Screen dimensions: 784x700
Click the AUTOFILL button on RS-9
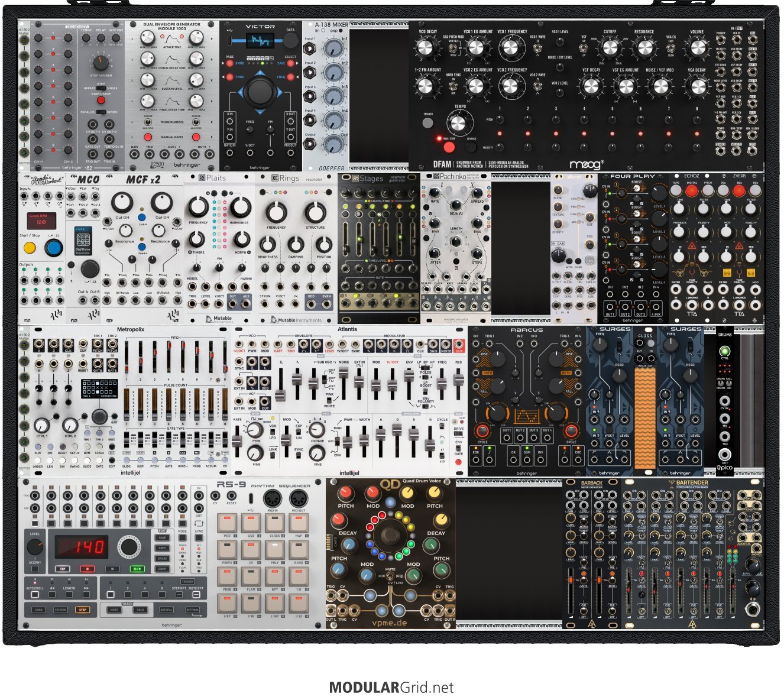(167, 610)
